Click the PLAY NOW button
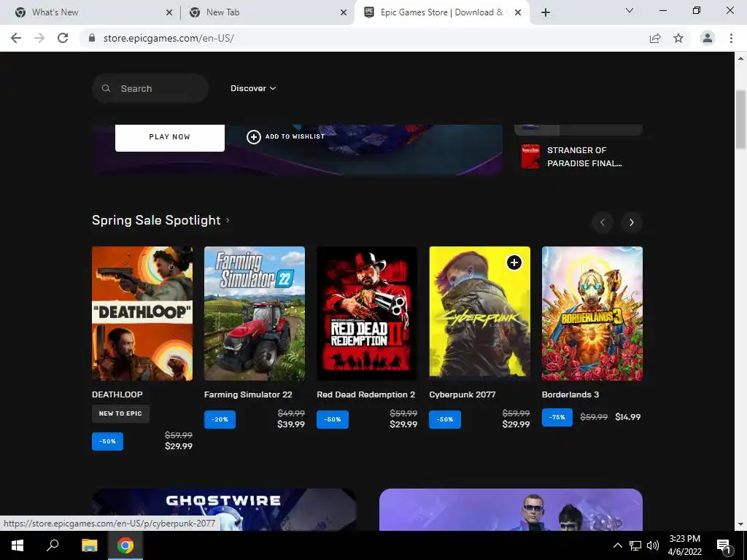747x560 pixels. (169, 137)
